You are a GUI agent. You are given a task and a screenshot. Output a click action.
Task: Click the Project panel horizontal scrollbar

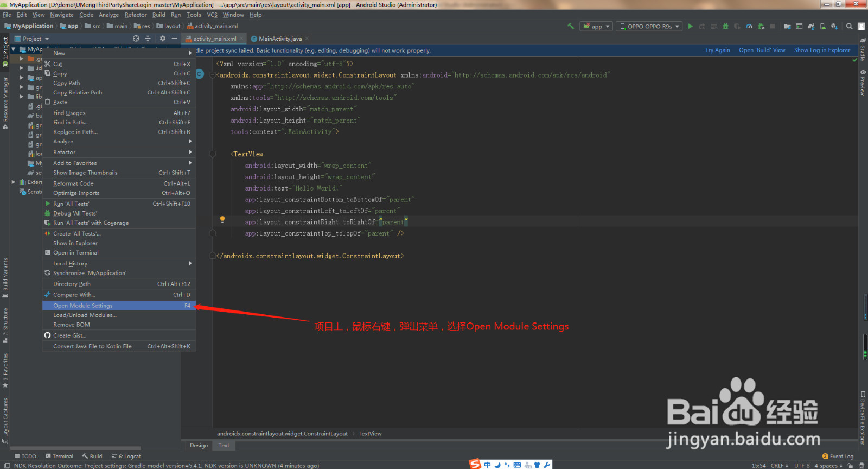pos(75,448)
